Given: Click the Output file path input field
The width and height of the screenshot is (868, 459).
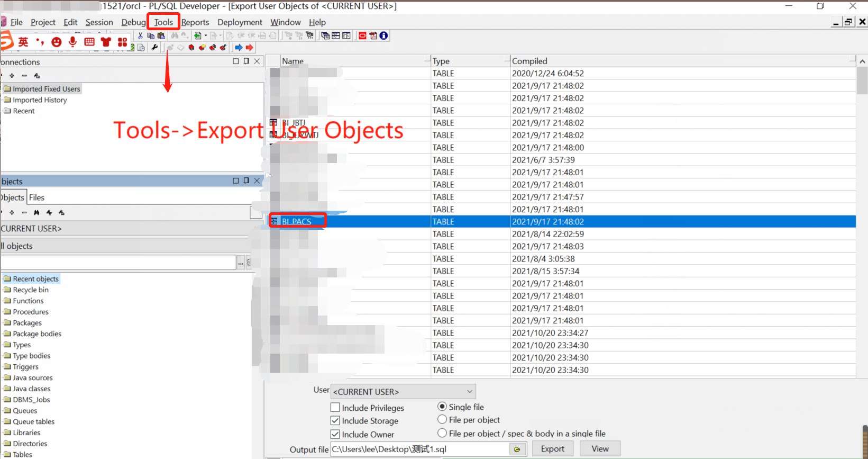Looking at the screenshot, I should point(420,449).
